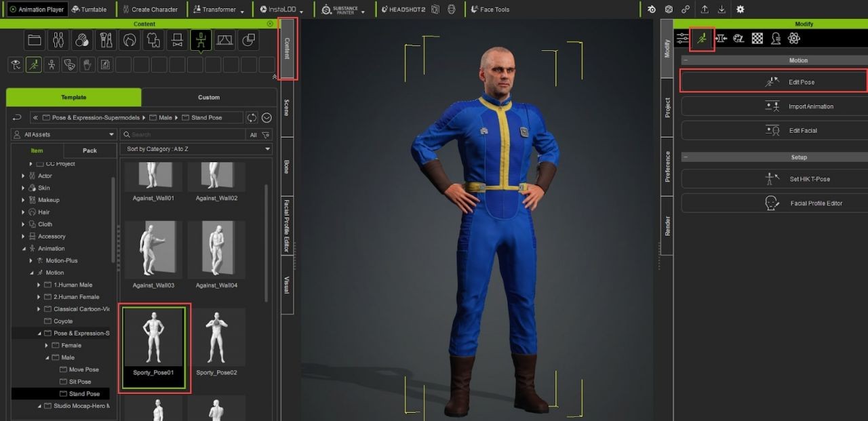868x421 pixels.
Task: Open the Scene side tab
Action: [x=287, y=108]
